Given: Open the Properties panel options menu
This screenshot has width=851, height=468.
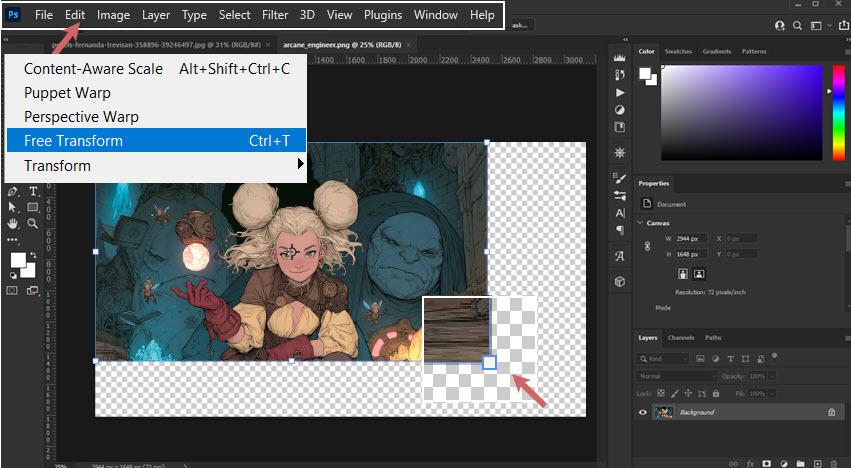Looking at the screenshot, I should pyautogui.click(x=848, y=184).
